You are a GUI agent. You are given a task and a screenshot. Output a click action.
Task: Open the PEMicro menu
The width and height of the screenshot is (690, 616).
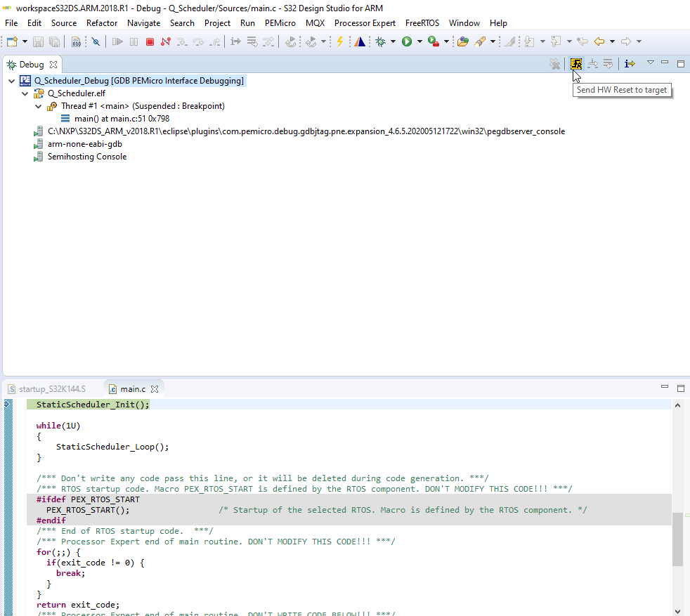coord(280,23)
